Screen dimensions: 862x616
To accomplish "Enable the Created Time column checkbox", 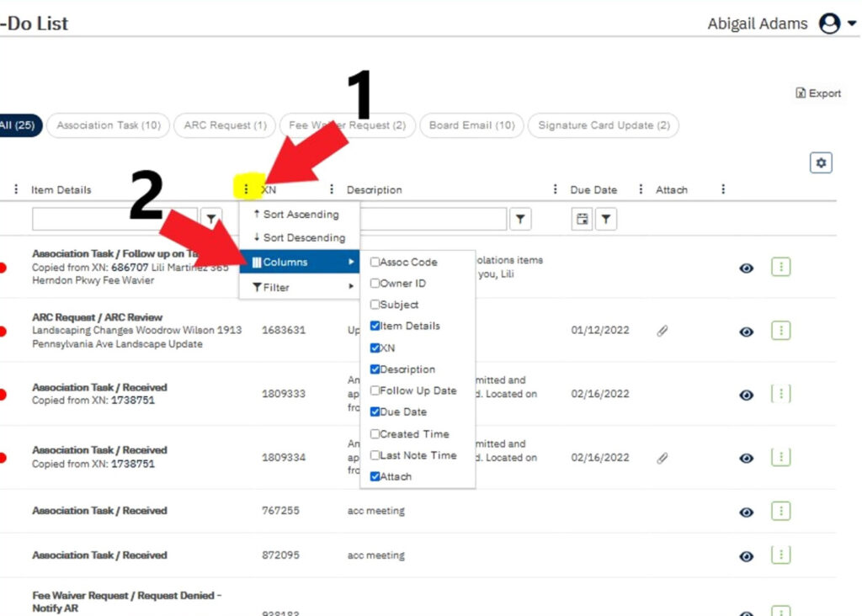I will click(x=375, y=433).
